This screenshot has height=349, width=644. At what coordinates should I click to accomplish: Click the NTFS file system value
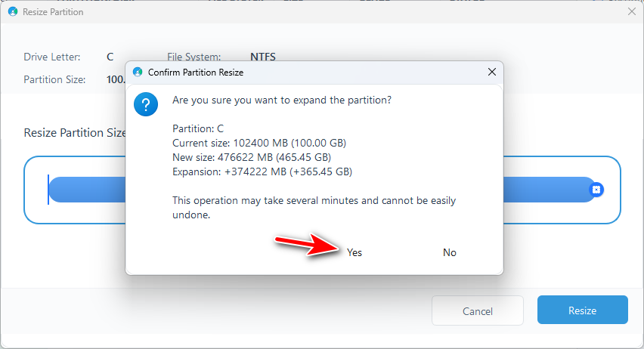(x=263, y=57)
